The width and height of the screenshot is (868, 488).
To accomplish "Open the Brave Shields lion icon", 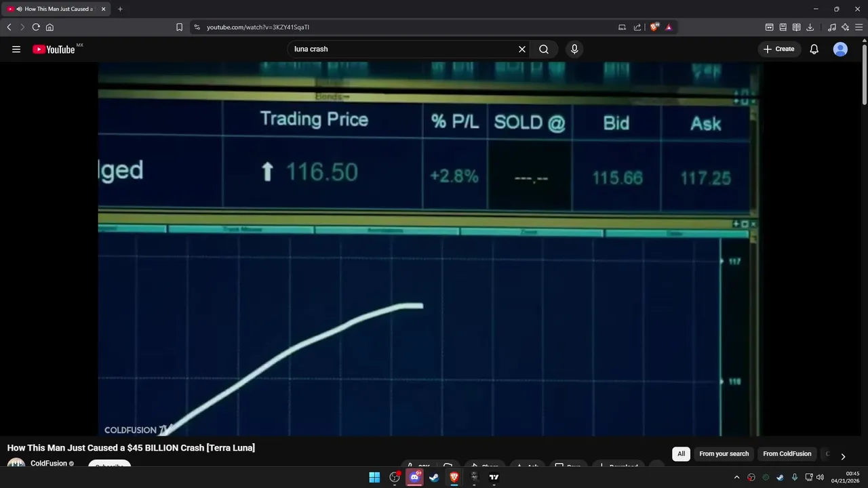I will pyautogui.click(x=654, y=27).
